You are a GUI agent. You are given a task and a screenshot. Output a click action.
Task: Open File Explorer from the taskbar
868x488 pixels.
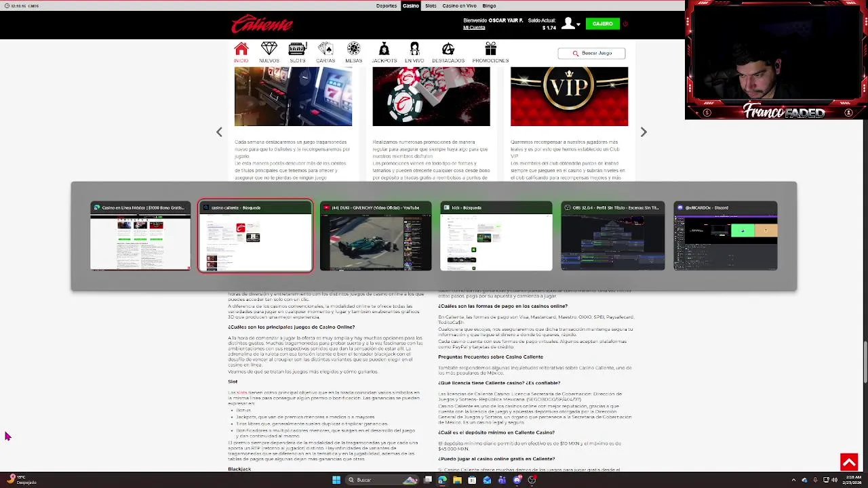point(457,480)
